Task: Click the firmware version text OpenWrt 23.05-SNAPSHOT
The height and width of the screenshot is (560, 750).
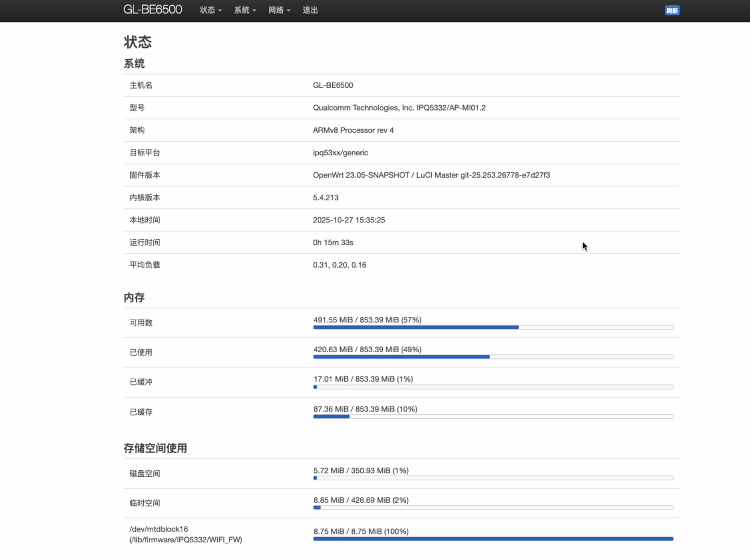Action: pos(431,175)
